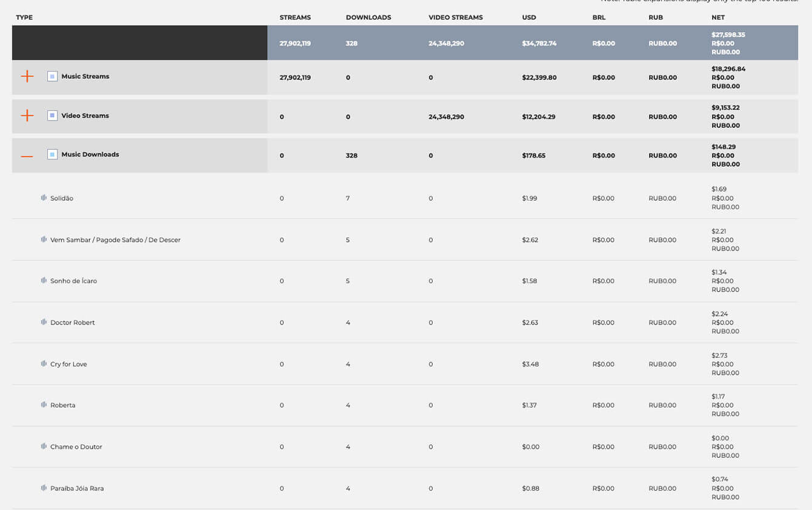Click waveform icon beside Solidão
The image size is (812, 510).
click(44, 198)
